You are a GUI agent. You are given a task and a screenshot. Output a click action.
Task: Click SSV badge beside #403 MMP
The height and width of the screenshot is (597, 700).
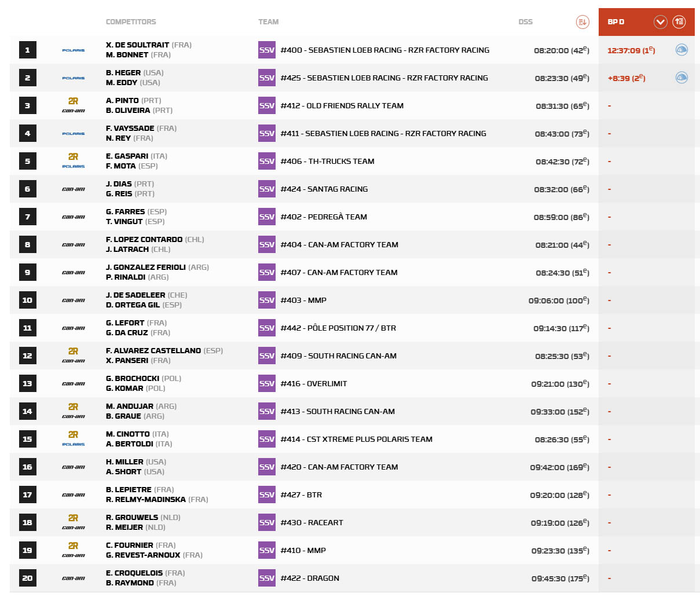point(267,300)
